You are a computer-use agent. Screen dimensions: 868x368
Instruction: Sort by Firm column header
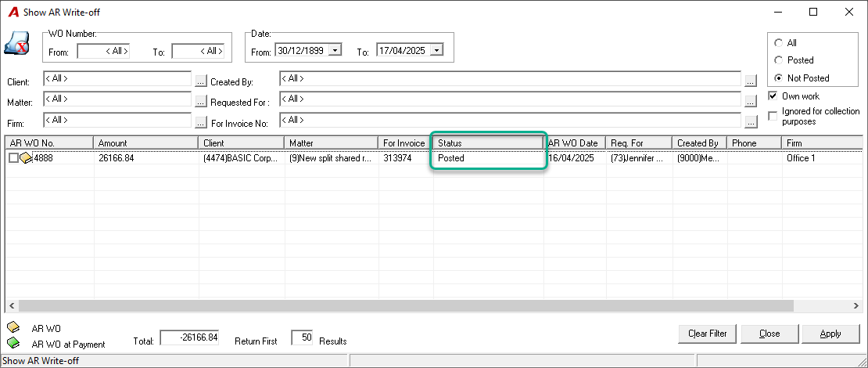(822, 143)
